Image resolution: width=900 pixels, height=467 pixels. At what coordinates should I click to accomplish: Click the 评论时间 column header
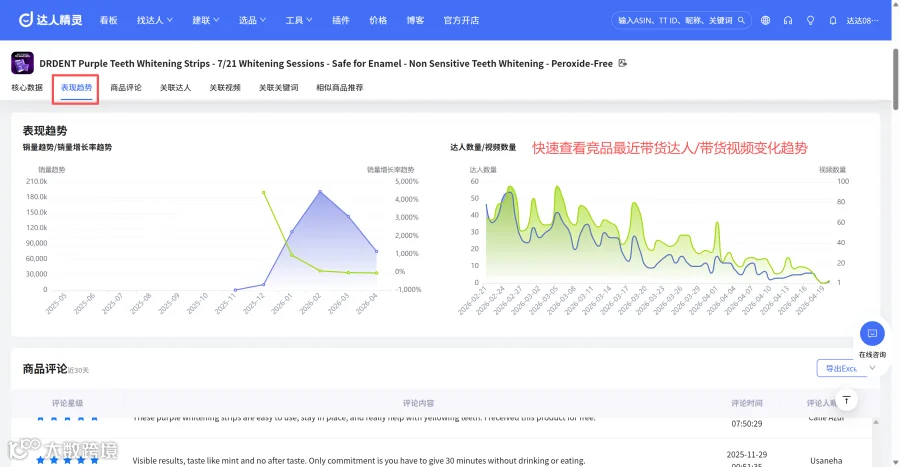point(747,403)
